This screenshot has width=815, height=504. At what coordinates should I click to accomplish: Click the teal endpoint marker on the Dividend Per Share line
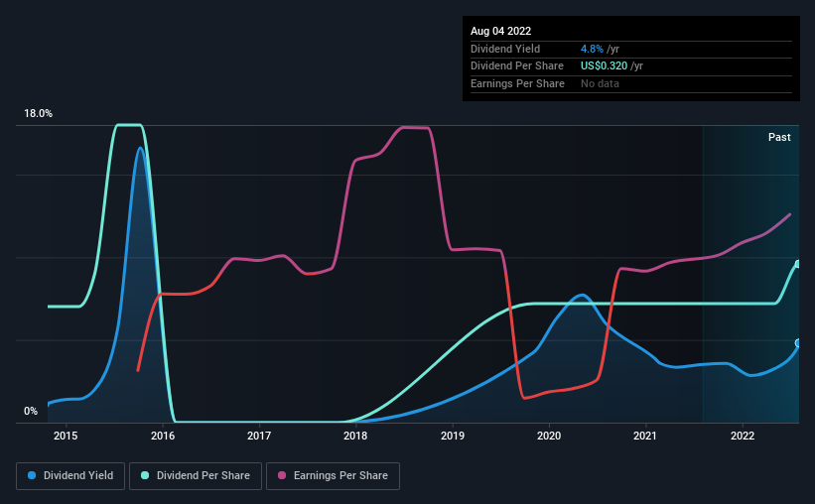pos(797,264)
